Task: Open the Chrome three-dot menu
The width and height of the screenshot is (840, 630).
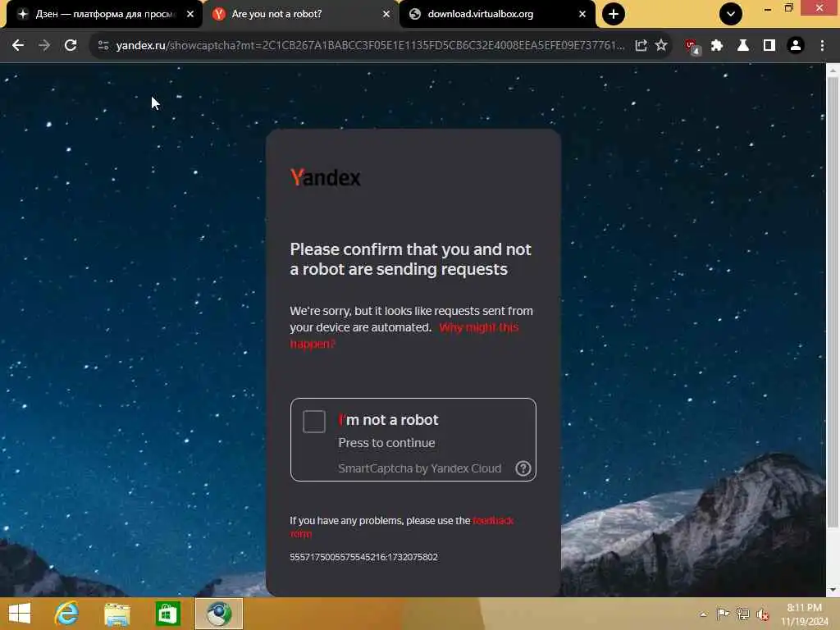Action: coord(822,46)
